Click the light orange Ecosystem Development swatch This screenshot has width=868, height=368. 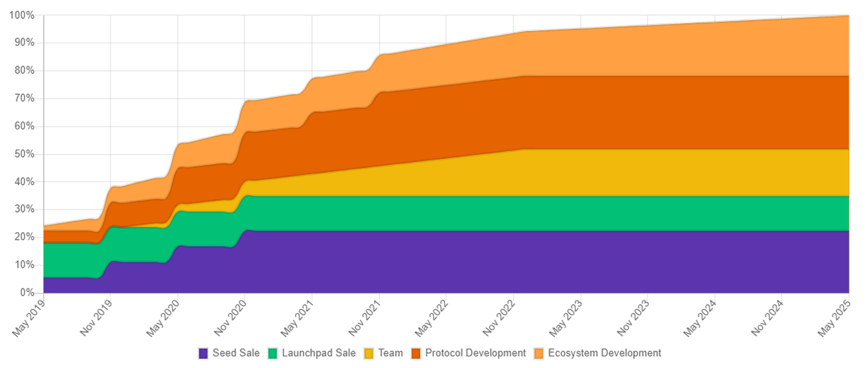(539, 354)
